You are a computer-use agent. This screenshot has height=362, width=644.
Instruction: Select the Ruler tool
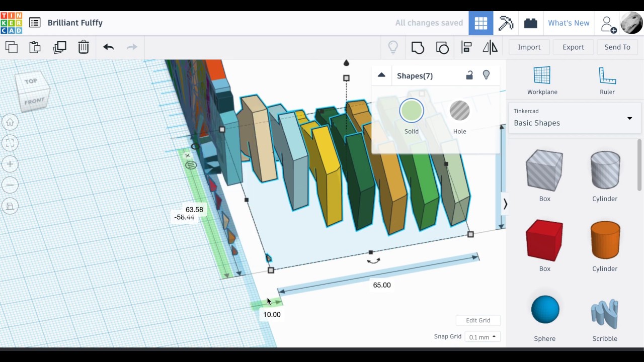click(x=607, y=80)
